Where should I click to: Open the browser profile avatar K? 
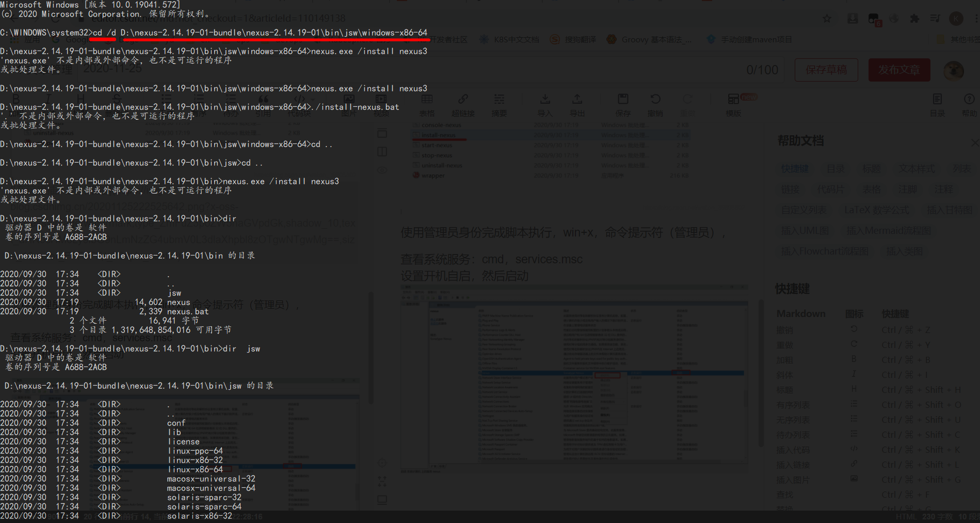click(x=956, y=19)
